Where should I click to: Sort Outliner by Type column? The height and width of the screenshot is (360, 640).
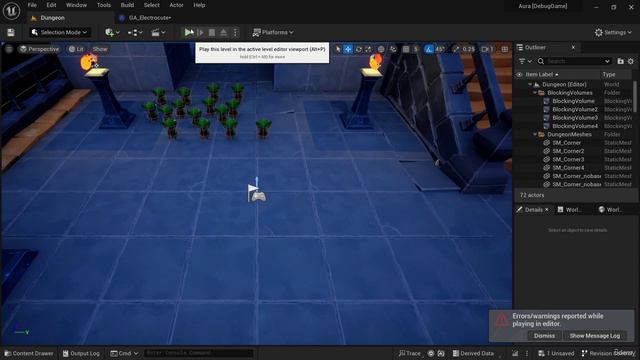609,75
